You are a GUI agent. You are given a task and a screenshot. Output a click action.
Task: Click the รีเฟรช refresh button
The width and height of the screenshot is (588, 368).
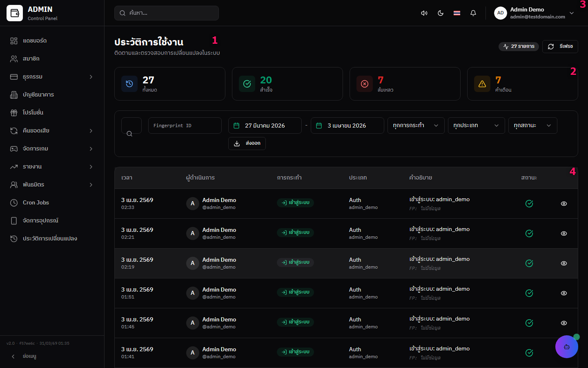tap(560, 47)
